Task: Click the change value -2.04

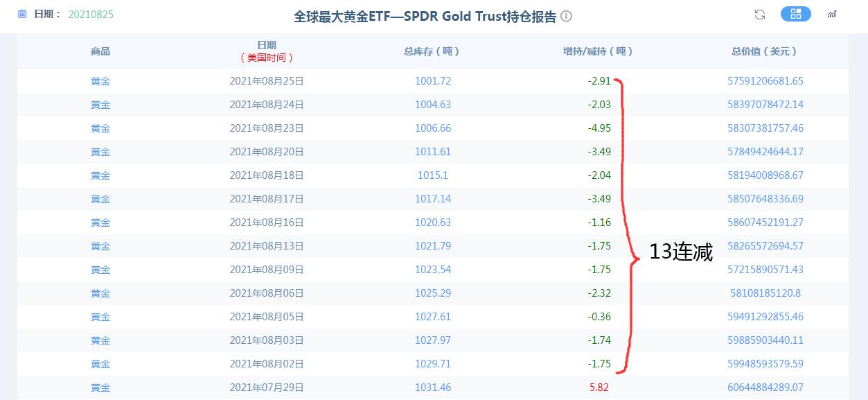Action: 599,175
